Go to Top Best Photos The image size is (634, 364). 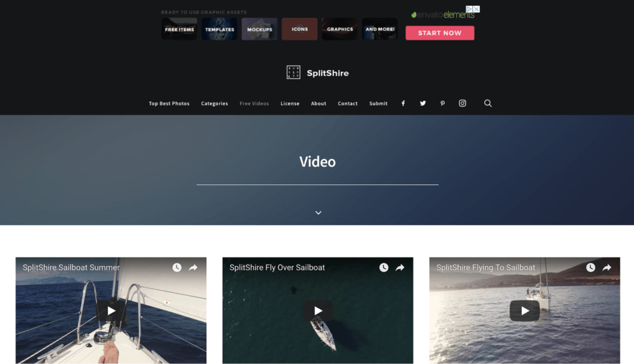click(x=169, y=103)
